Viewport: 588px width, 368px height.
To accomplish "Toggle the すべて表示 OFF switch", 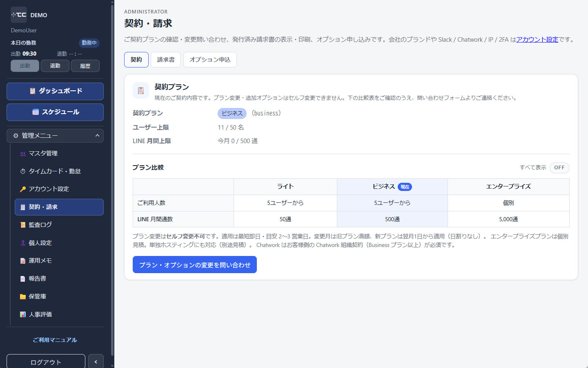I will point(559,168).
